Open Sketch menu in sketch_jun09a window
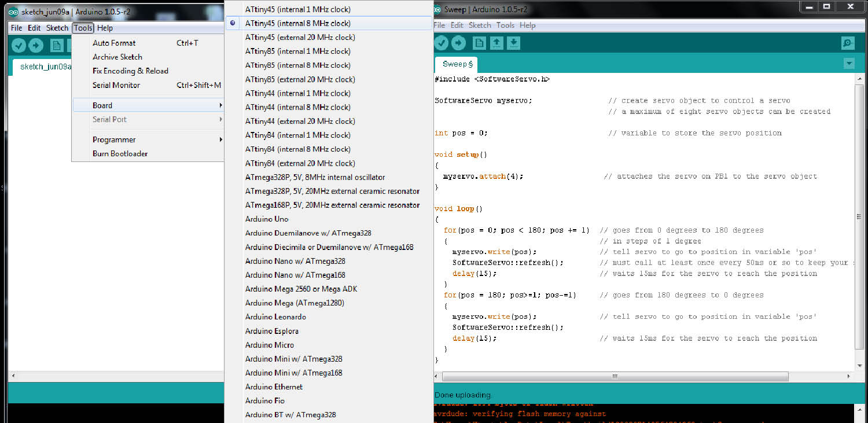This screenshot has height=423, width=868. pyautogui.click(x=57, y=28)
